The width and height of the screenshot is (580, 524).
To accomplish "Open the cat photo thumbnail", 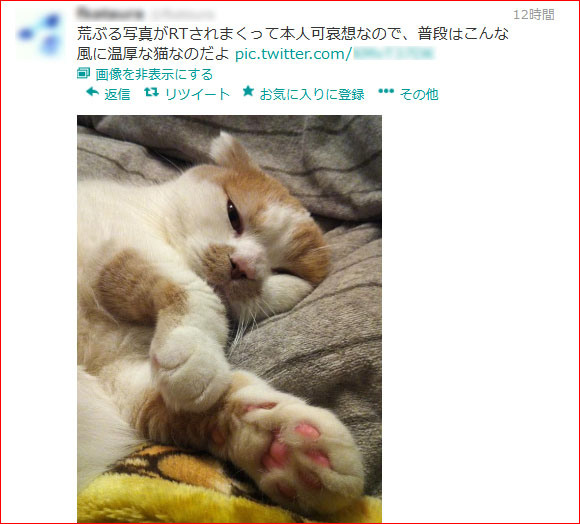I will point(229,319).
